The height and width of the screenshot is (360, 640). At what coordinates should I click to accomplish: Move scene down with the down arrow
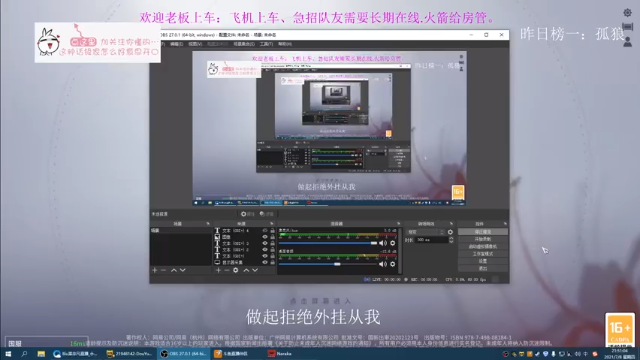coord(182,270)
